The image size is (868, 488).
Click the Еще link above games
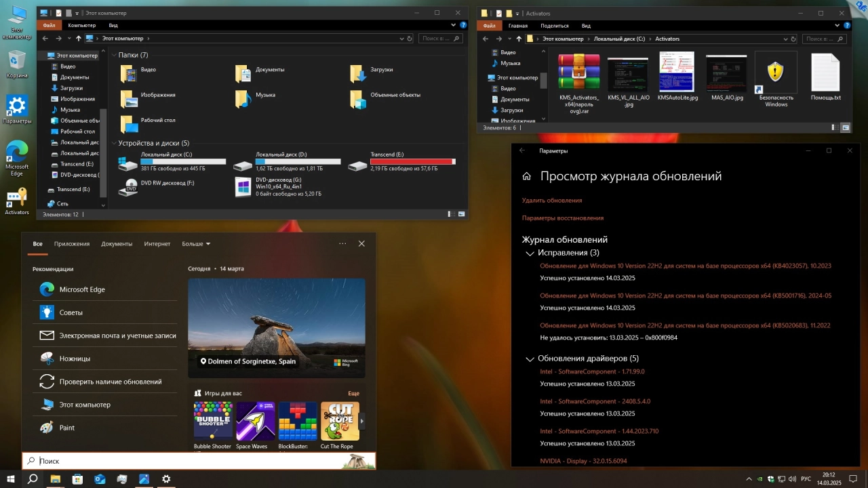pos(353,393)
